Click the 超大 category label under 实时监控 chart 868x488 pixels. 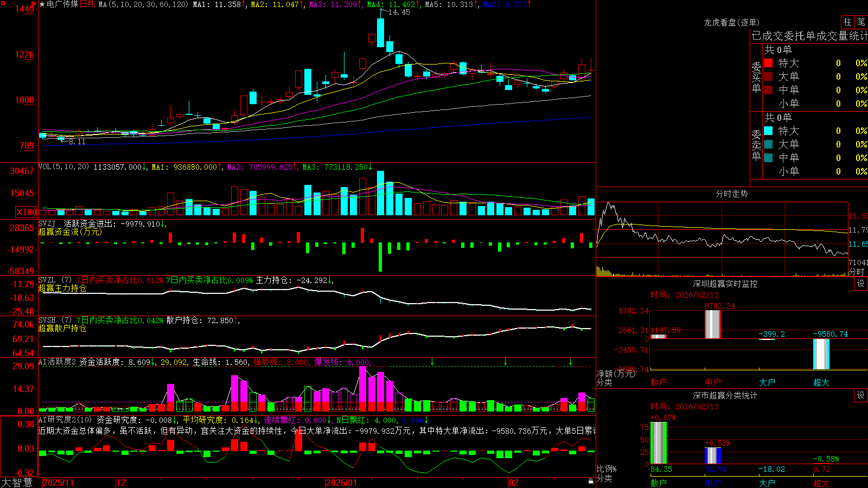[x=821, y=382]
